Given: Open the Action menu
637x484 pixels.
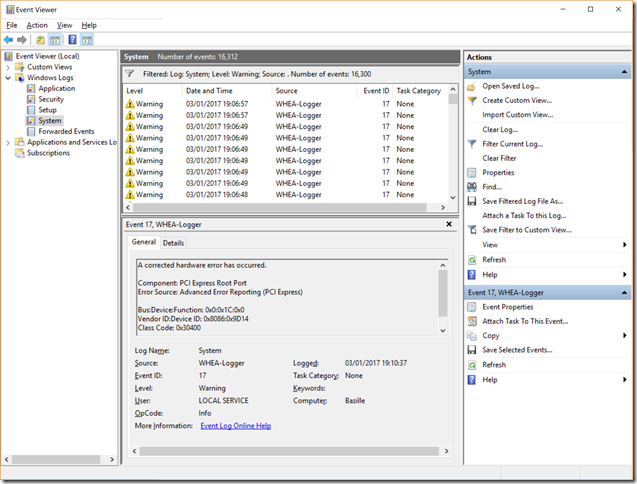Looking at the screenshot, I should [x=37, y=25].
